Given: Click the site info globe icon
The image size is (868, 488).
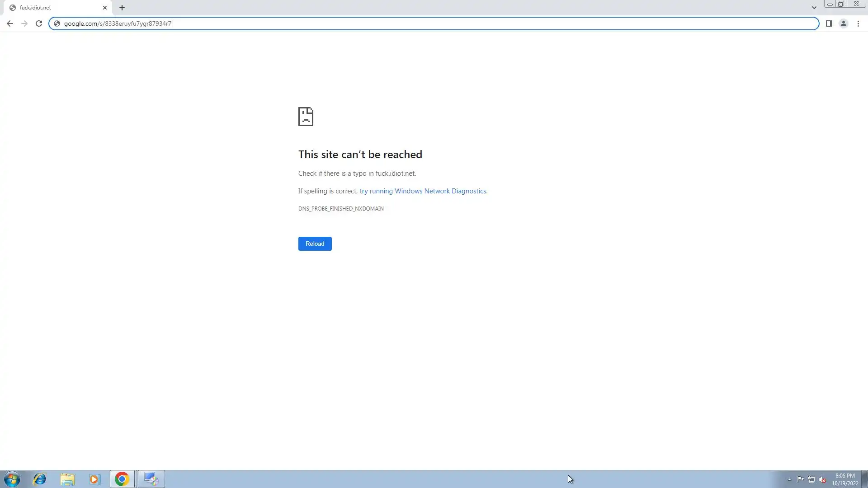Looking at the screenshot, I should (x=57, y=23).
